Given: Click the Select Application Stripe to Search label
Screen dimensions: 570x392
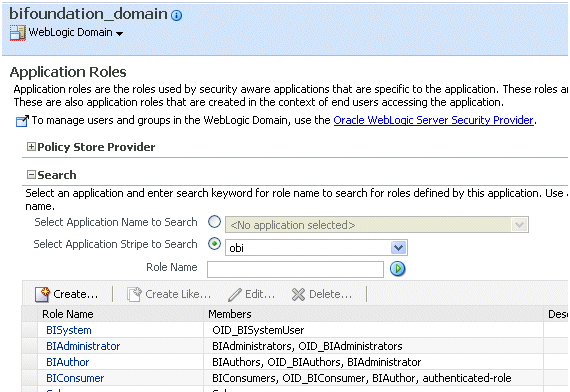Looking at the screenshot, I should click(115, 244).
